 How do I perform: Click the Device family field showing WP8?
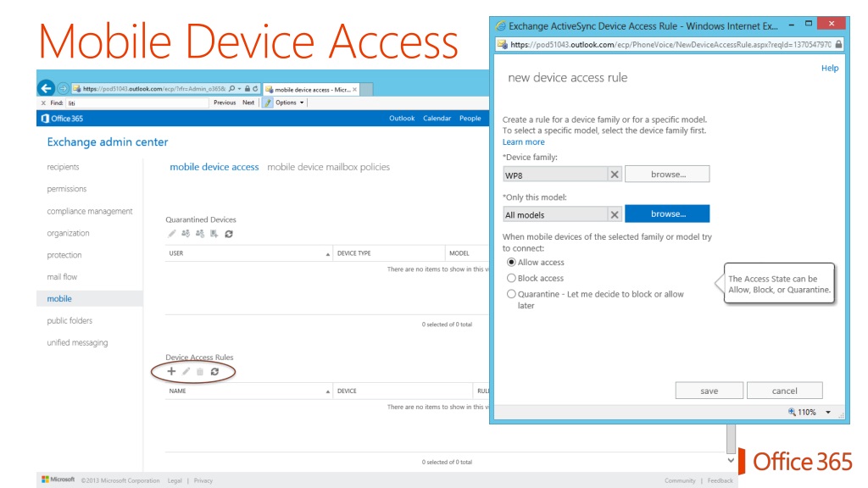coord(555,175)
